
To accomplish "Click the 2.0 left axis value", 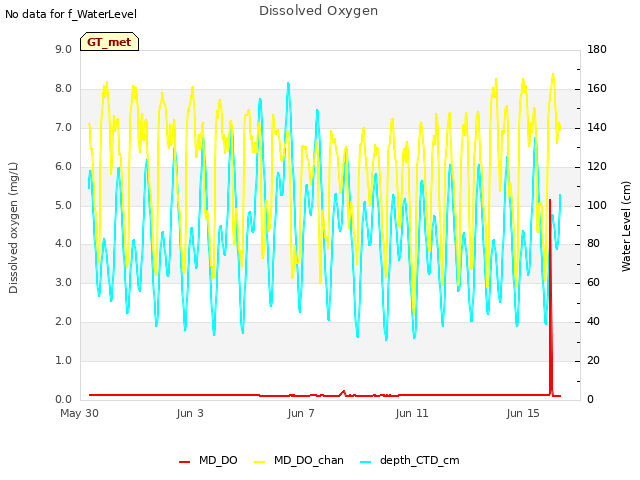I will [x=63, y=322].
